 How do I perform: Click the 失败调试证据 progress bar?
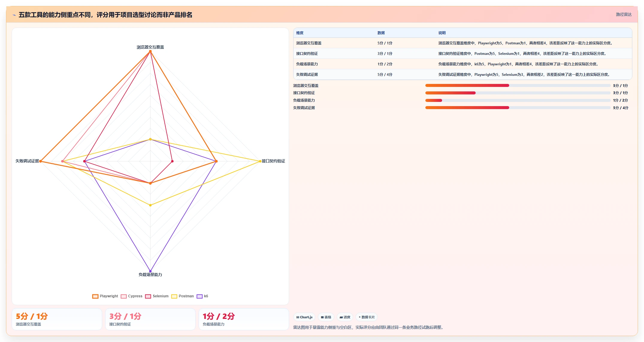pos(518,108)
